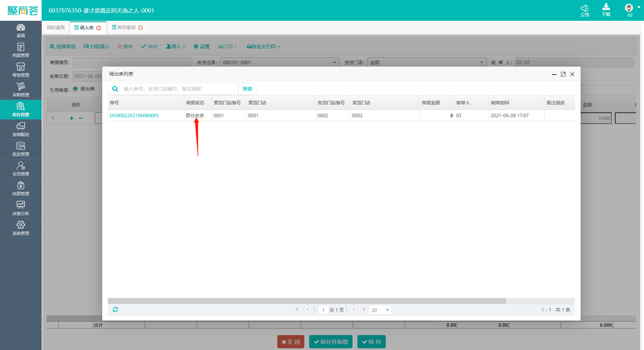The width and height of the screenshot is (644, 350).
Task: Minimize the 调出单列表 dialog
Action: [554, 74]
